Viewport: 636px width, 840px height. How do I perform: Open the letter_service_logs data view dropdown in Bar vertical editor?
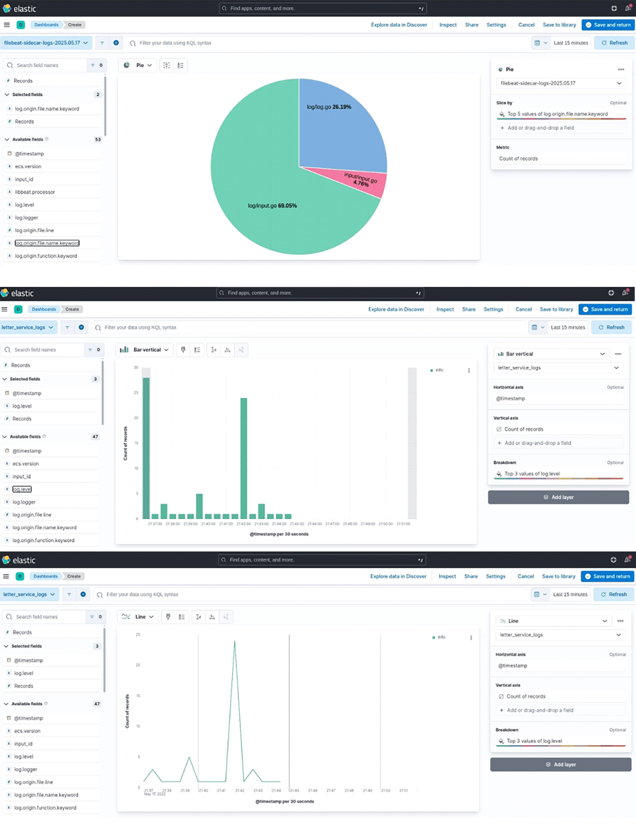tap(28, 327)
